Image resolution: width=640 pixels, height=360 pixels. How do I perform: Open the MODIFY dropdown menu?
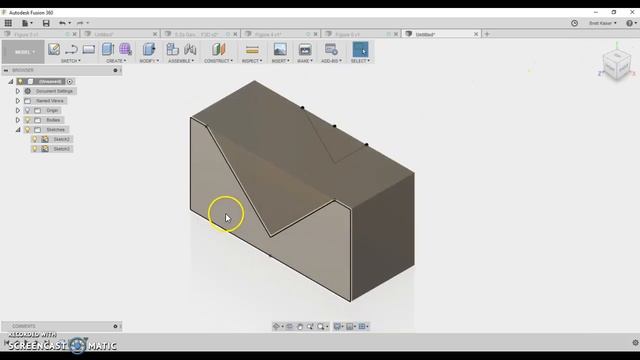click(149, 61)
